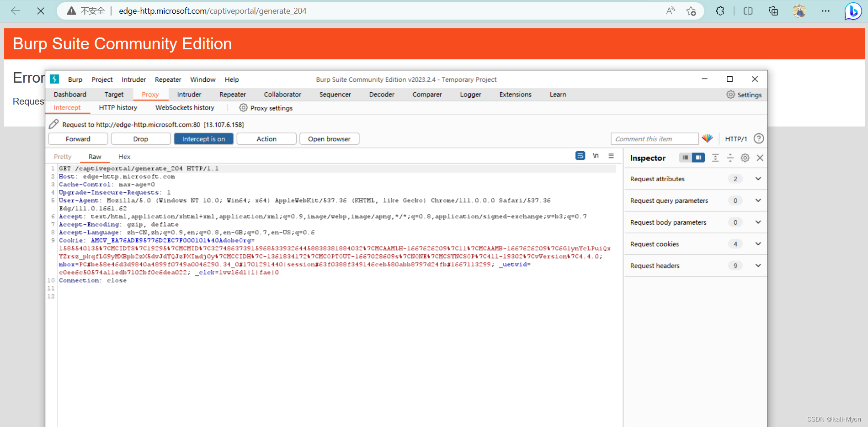Click the Connection: close header line
This screenshot has height=427, width=868.
click(93, 280)
